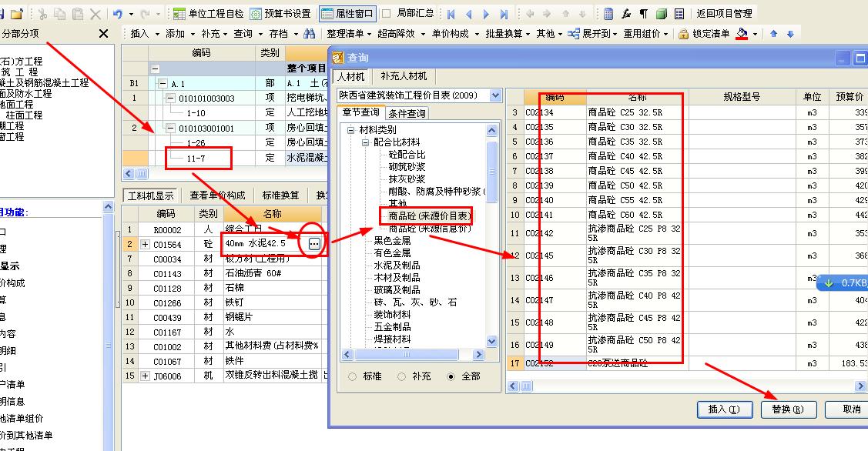Screen dimensions: 868x451
Task: Select the 11-7 quota row
Action: coord(196,159)
